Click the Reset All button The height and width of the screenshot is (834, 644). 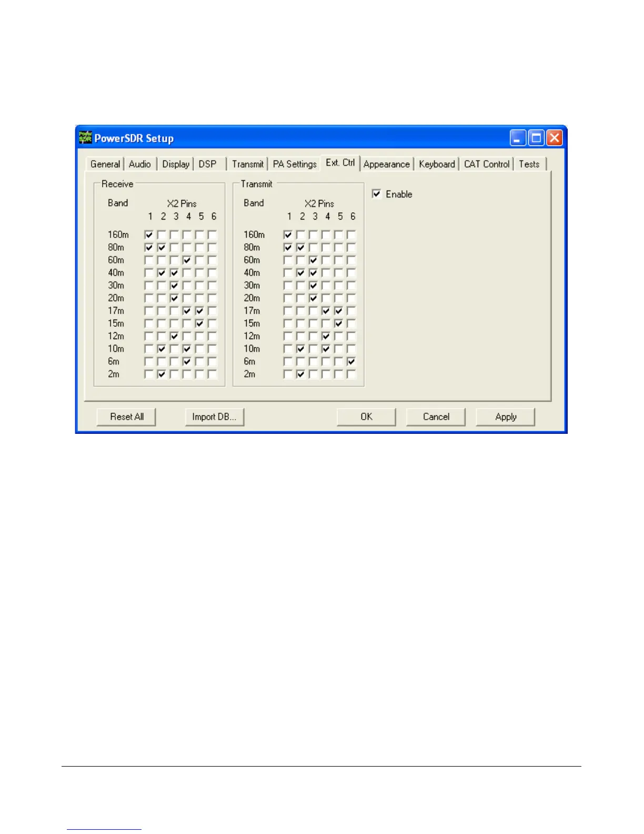click(x=127, y=416)
